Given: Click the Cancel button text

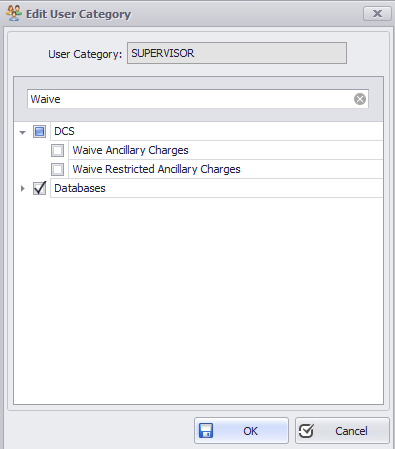Looking at the screenshot, I should [x=351, y=431].
